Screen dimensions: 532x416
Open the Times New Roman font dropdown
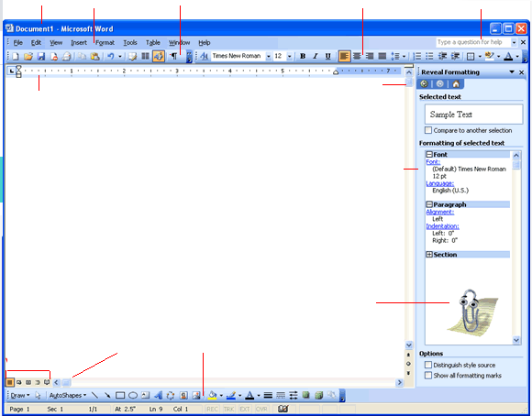[x=269, y=56]
